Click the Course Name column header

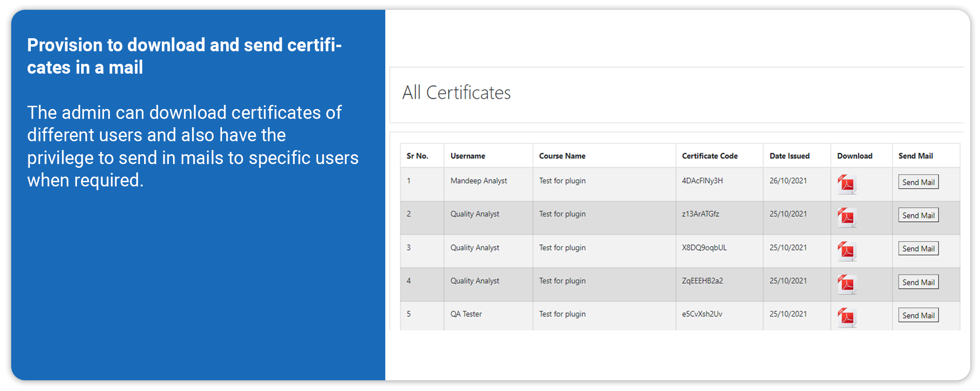tap(562, 156)
